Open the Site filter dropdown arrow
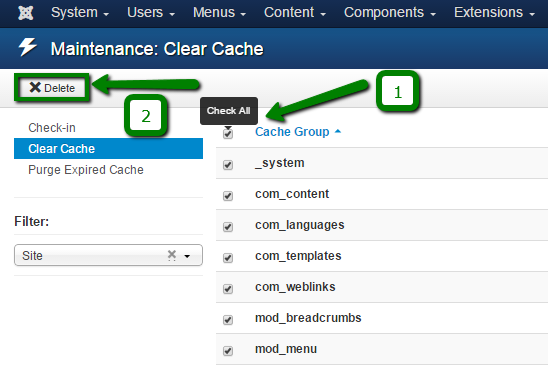This screenshot has height=390, width=548. coord(187,256)
